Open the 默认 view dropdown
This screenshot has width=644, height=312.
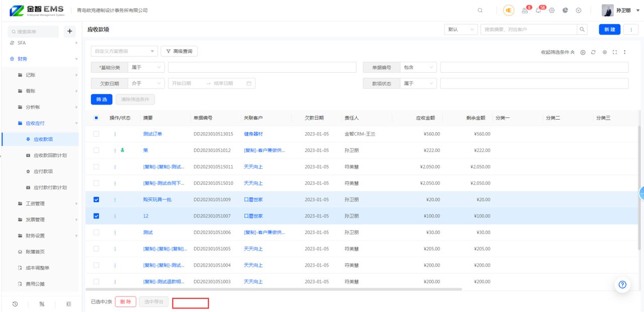click(x=461, y=30)
